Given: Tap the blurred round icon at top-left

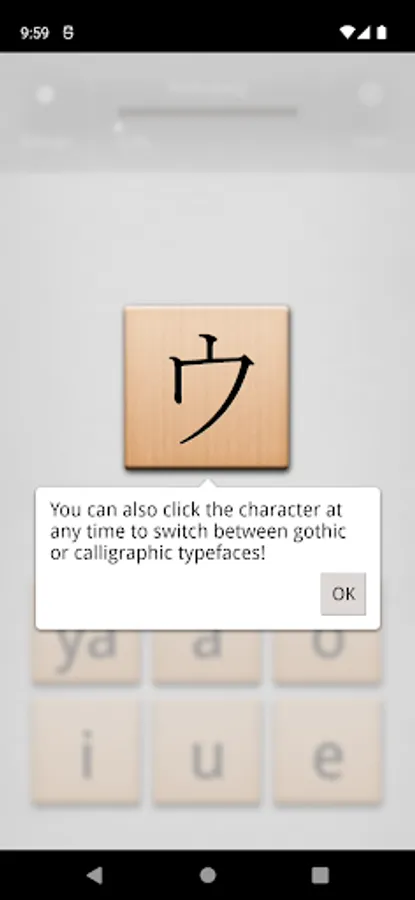Looking at the screenshot, I should click(45, 95).
